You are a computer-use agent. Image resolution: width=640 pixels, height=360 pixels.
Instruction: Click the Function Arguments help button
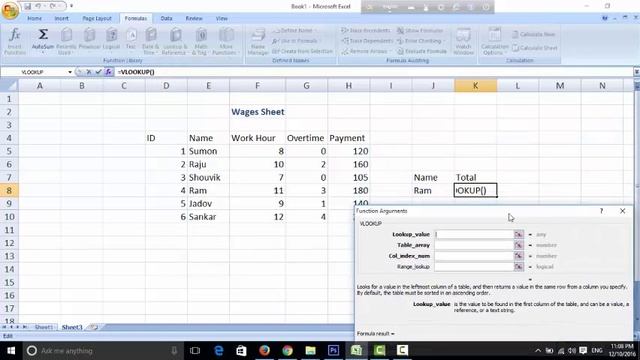pos(601,211)
